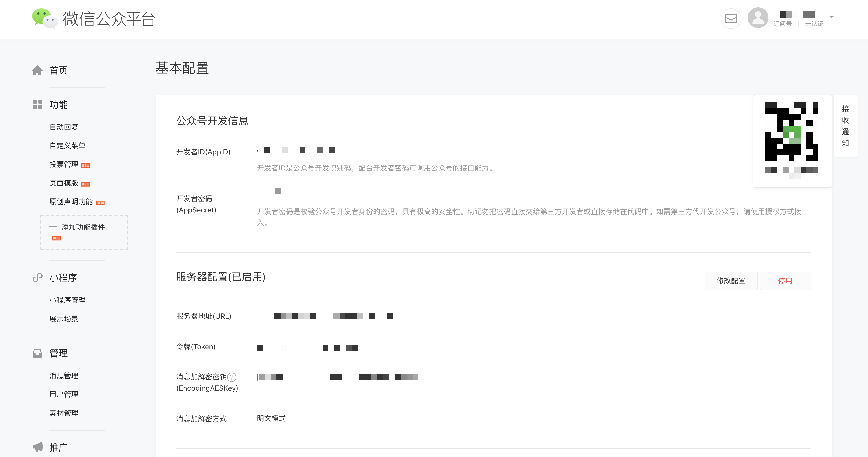The image size is (868, 457).
Task: Open 小程序管理 menu item
Action: point(67,300)
